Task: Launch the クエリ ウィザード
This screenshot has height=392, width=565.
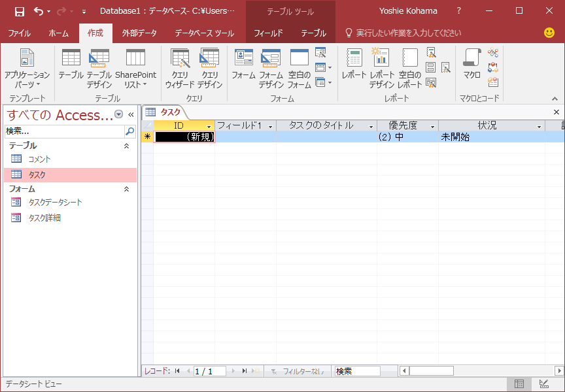Action: (180, 69)
